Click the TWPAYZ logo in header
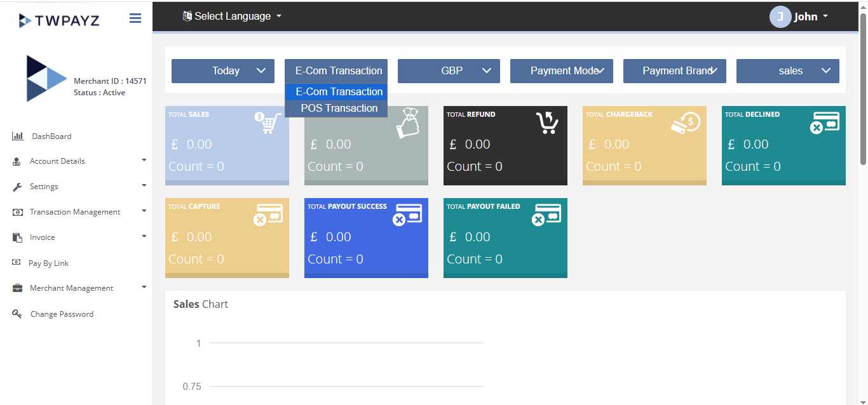 point(59,20)
